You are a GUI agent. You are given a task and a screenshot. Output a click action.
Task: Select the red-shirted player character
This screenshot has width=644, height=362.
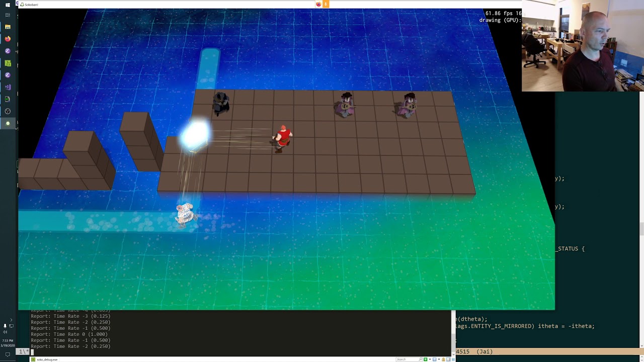click(x=282, y=138)
